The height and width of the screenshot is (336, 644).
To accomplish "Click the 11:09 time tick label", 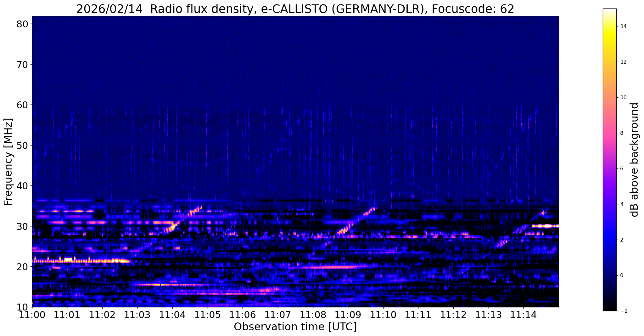I will point(348,315).
